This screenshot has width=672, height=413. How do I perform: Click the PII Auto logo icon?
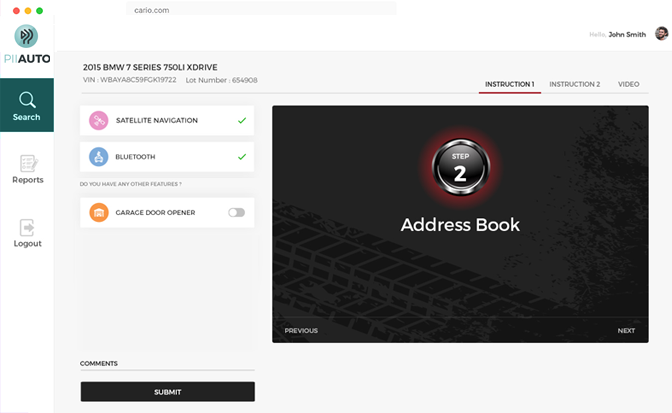pyautogui.click(x=26, y=36)
